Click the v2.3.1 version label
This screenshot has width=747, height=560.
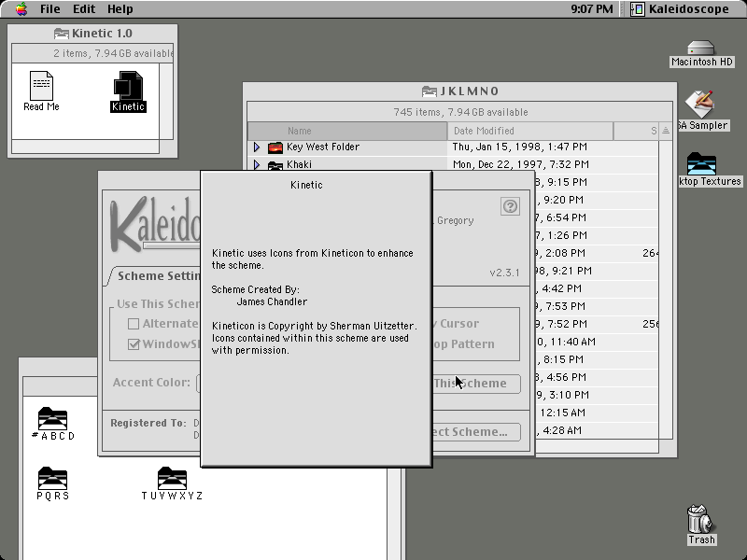click(x=504, y=273)
